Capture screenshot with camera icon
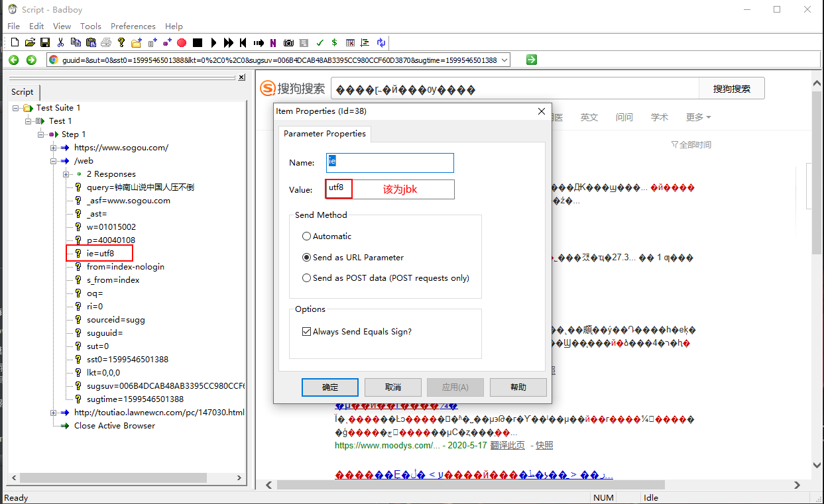 click(288, 42)
